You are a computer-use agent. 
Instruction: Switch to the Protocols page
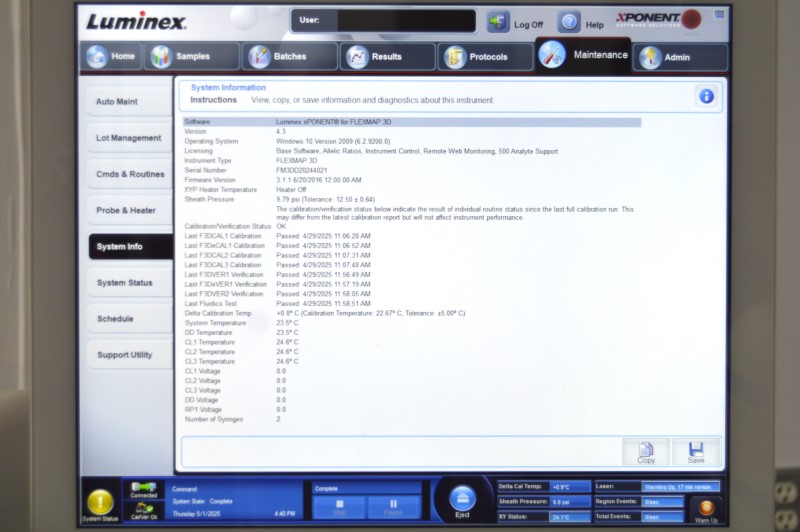click(x=485, y=56)
